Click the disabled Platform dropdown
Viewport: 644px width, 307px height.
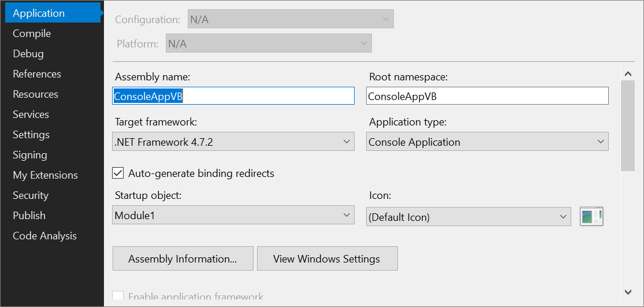point(269,43)
